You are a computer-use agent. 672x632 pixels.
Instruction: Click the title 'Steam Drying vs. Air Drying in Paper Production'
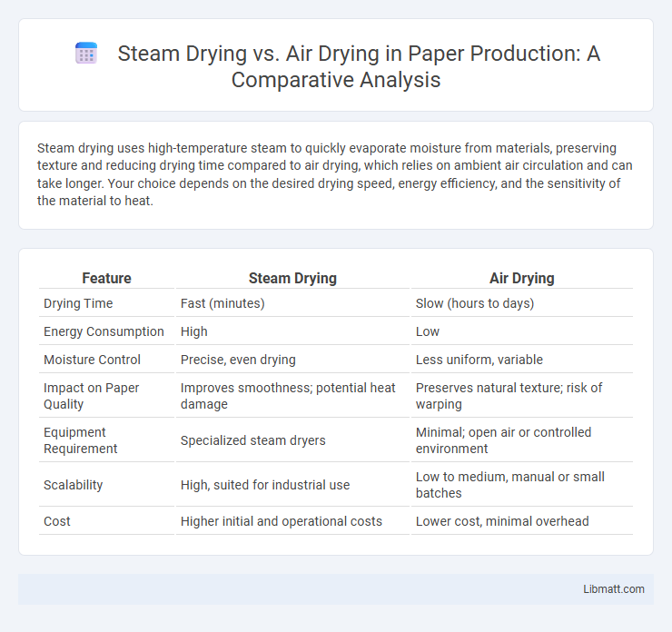tap(359, 66)
